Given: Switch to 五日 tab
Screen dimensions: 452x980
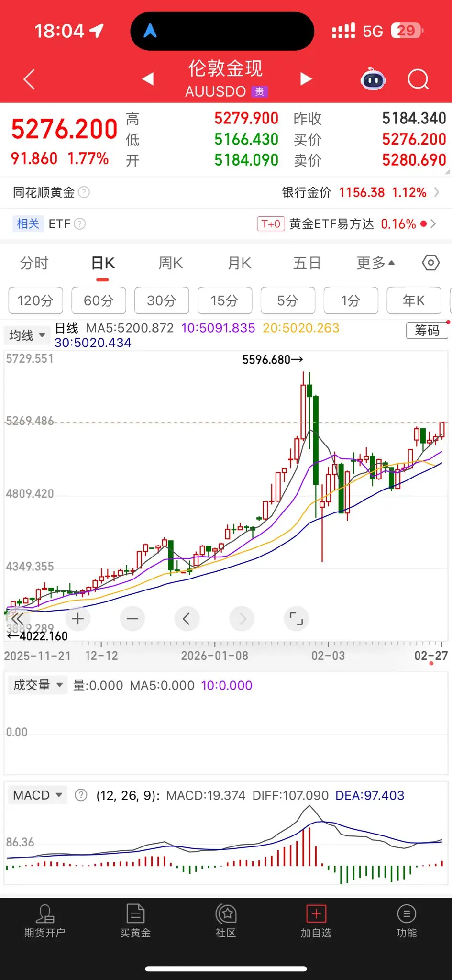Looking at the screenshot, I should pos(307,263).
